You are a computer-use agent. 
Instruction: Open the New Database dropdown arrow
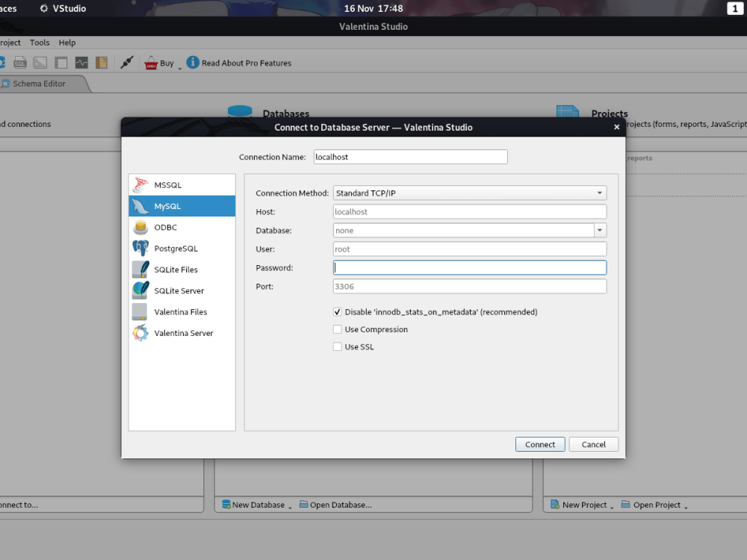point(290,508)
